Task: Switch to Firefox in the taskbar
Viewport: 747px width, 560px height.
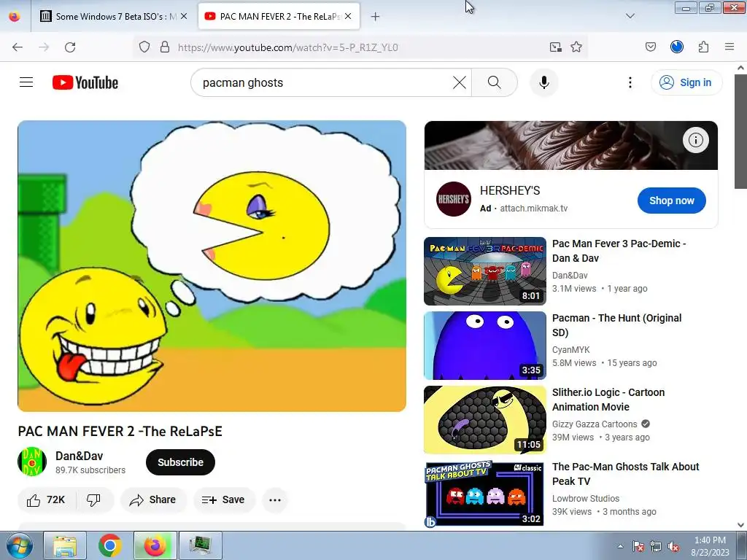Action: (155, 545)
